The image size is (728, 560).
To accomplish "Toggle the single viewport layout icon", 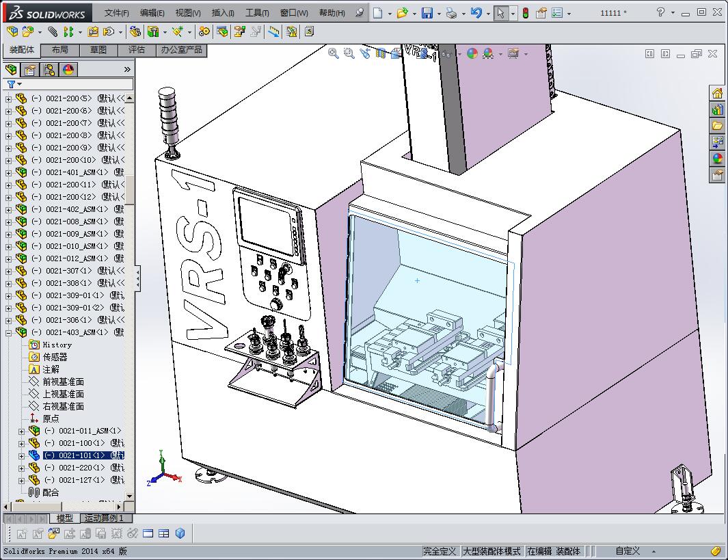I will (148, 534).
